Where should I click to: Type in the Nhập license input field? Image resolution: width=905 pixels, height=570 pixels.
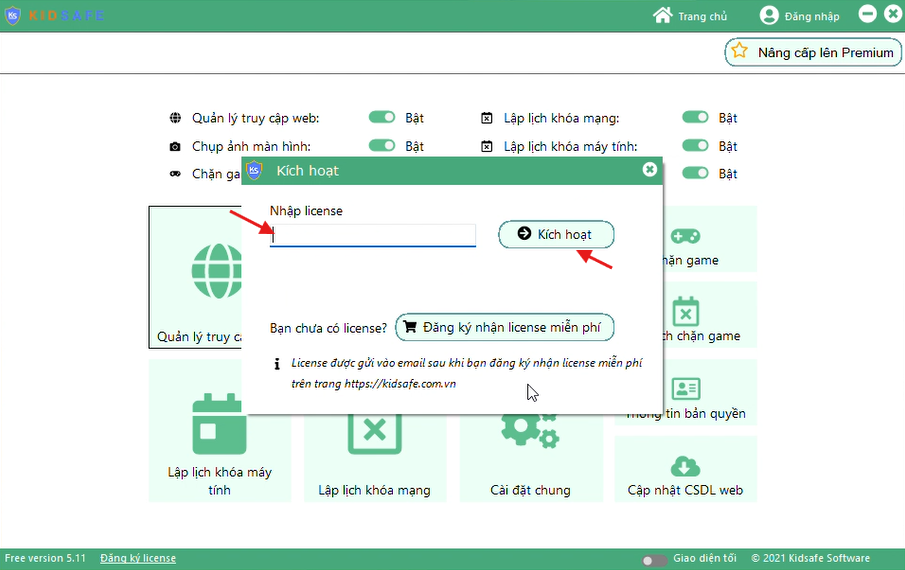[x=373, y=235]
